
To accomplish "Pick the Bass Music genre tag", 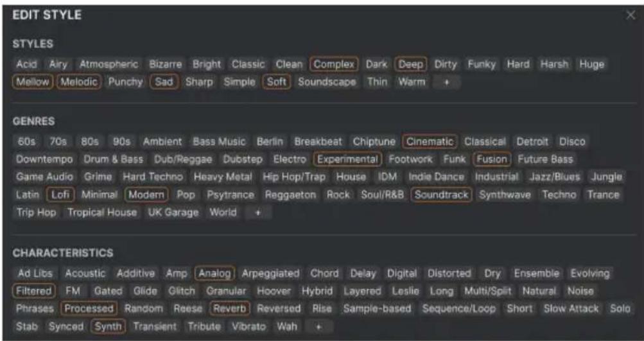I will [x=219, y=142].
